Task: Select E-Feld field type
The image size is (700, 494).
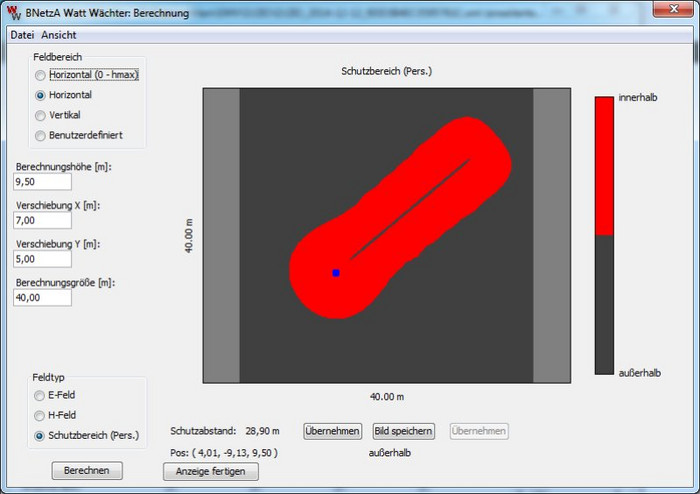Action: (x=41, y=395)
